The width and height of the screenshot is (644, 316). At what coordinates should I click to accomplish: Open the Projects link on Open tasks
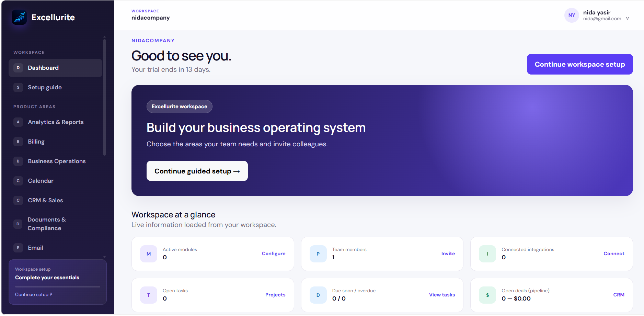[275, 295]
